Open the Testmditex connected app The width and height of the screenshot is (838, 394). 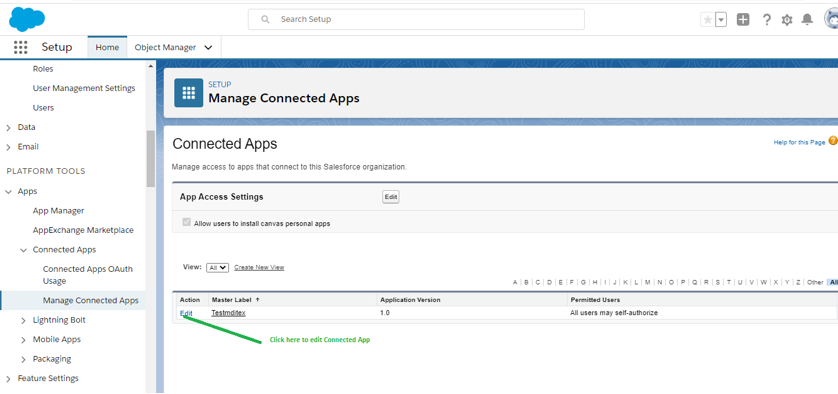(x=228, y=313)
